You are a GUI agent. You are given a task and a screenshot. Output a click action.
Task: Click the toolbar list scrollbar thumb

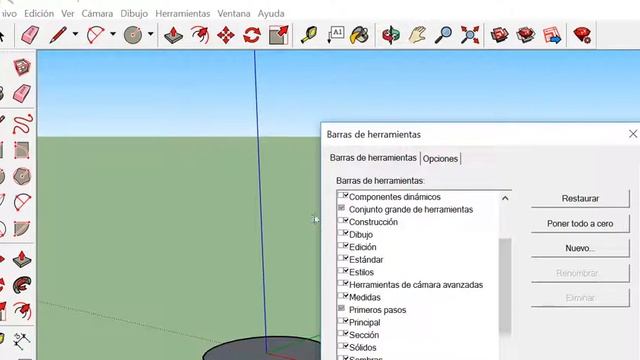tap(505, 286)
